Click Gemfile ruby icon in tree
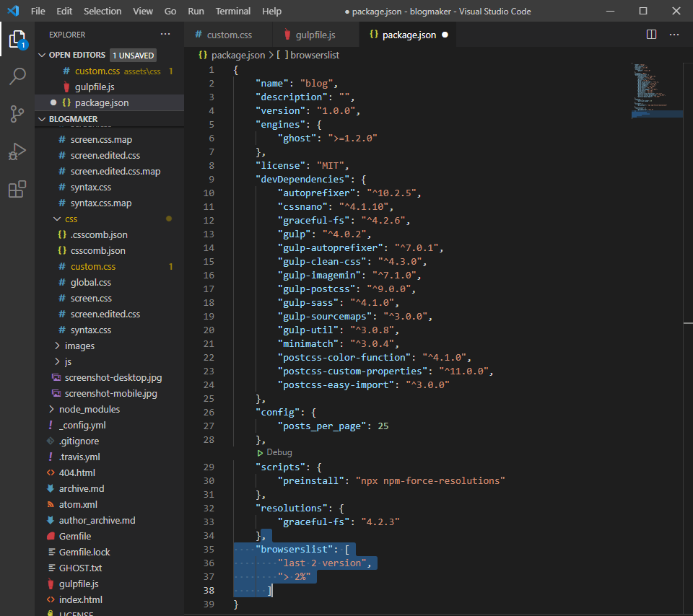Image resolution: width=693 pixels, height=616 pixels. click(51, 536)
